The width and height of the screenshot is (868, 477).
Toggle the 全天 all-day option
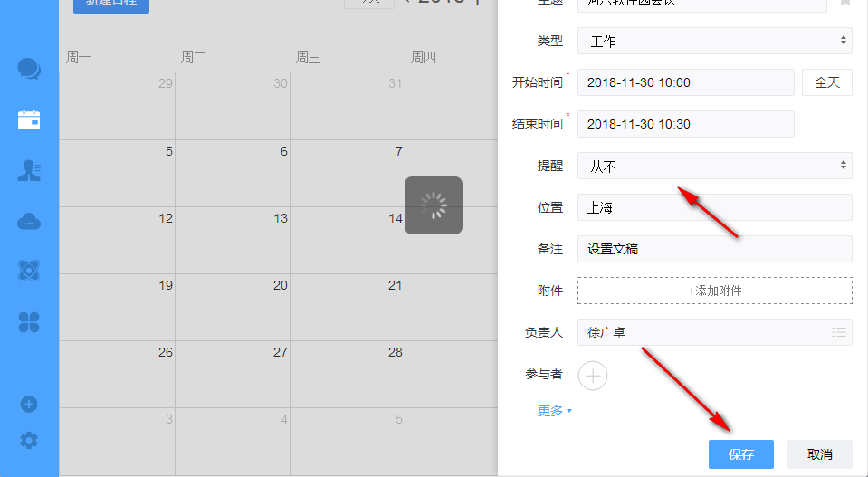click(x=827, y=82)
